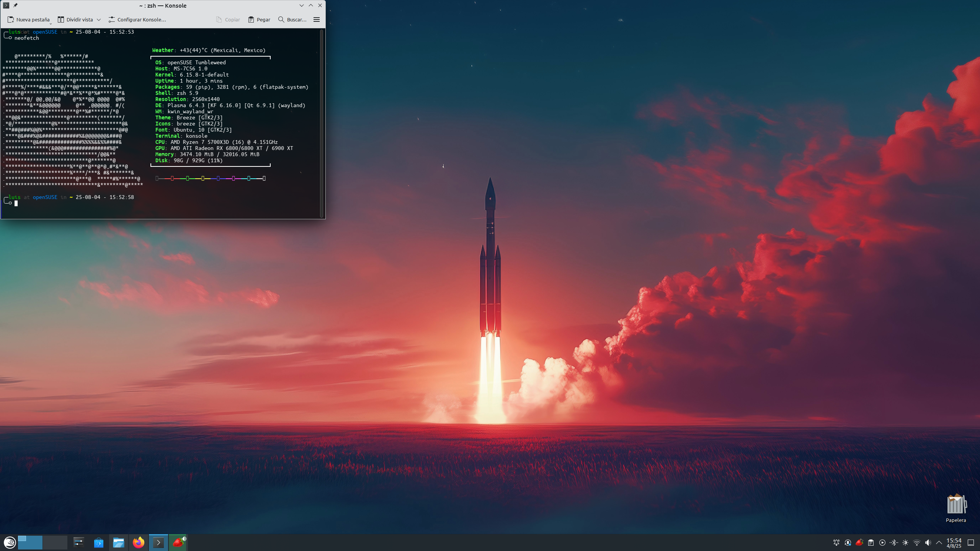Select the Papelera trash icon

click(956, 508)
